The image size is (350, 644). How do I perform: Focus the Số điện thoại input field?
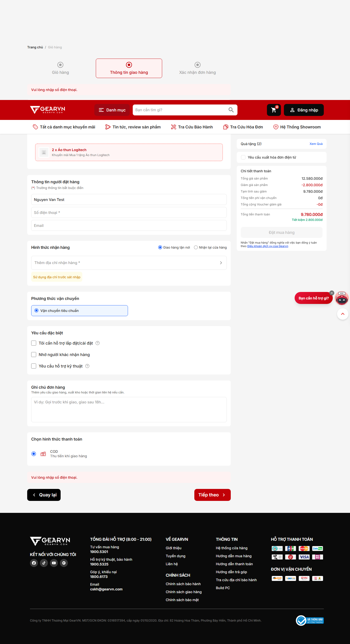pyautogui.click(x=129, y=212)
